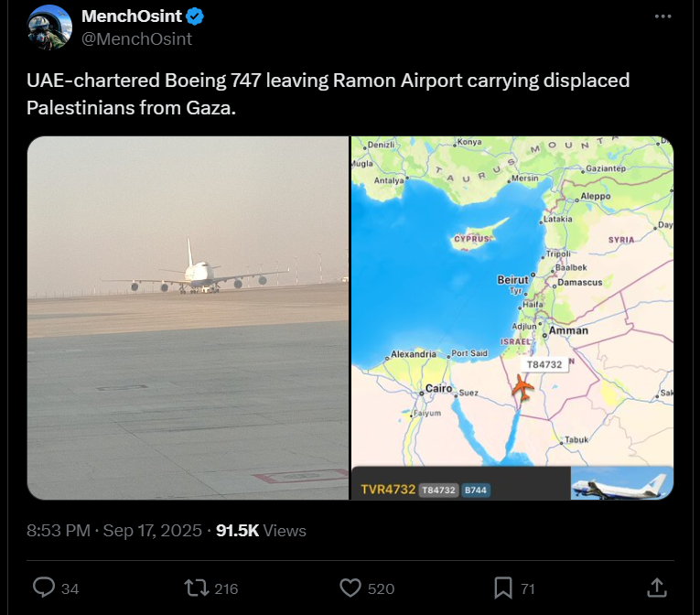Click the share upload arrow icon

656,587
